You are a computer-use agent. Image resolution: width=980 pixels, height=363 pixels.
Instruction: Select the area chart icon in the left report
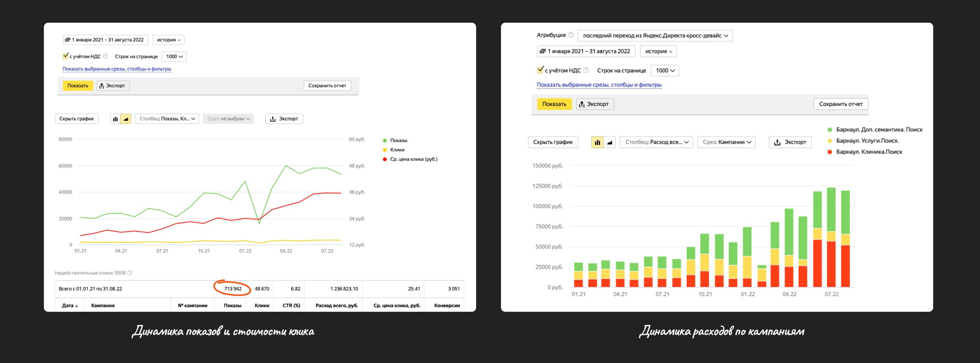click(x=126, y=119)
